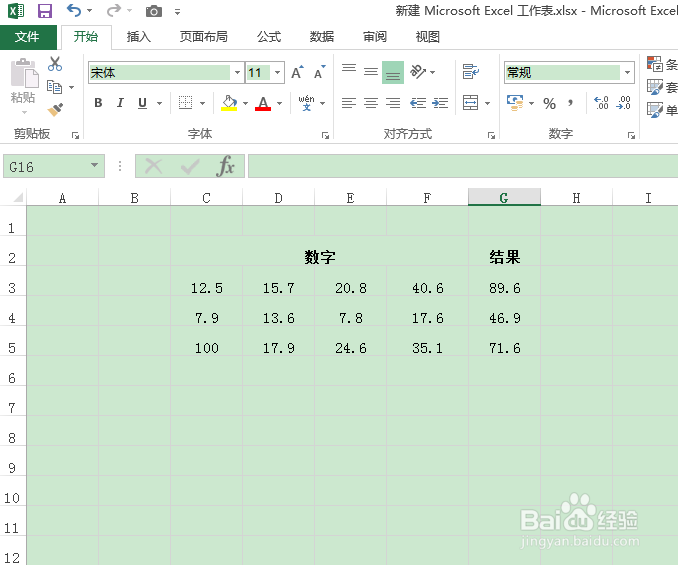
Task: Set middle vertical alignment
Action: tap(371, 72)
